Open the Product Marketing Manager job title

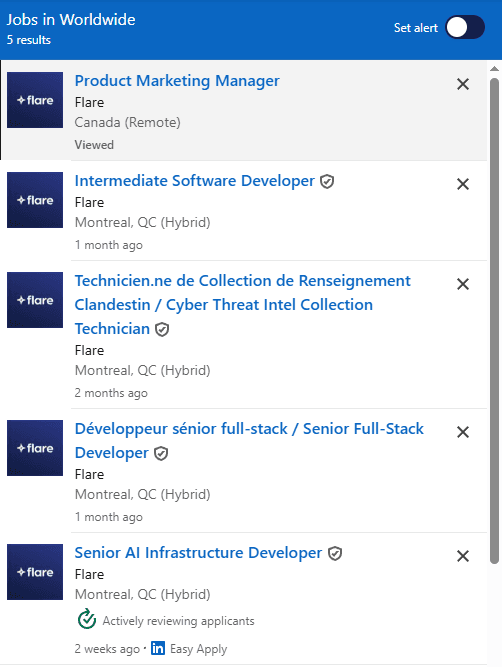point(177,81)
